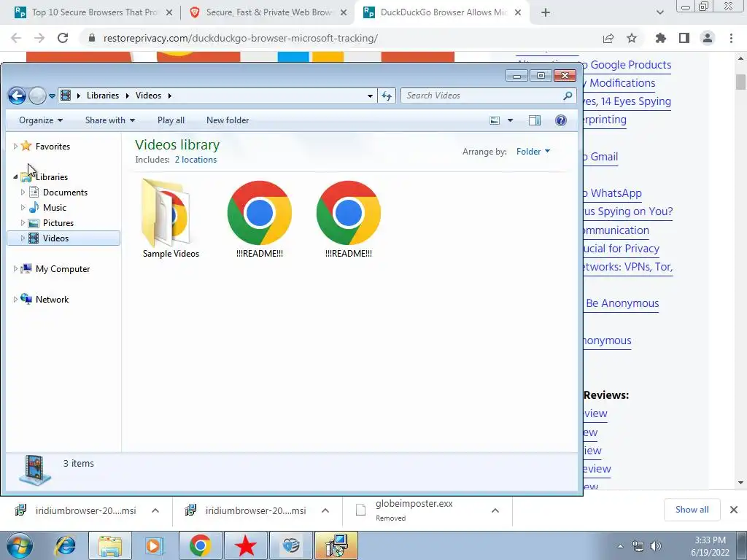Click the share this page icon
747x560 pixels.
pos(608,39)
